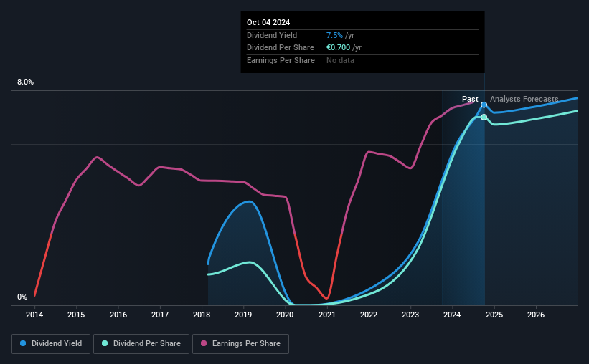Click the blue Dividend Yield legend dot
This screenshot has height=364, width=589.
click(x=23, y=343)
